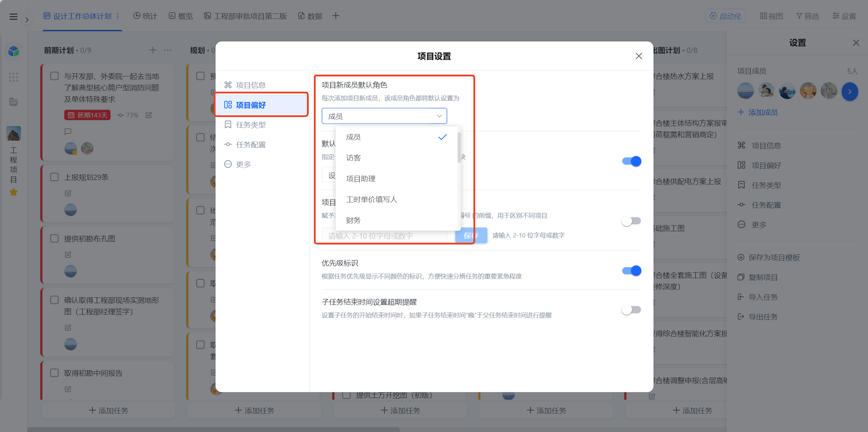Click edit icon under 上报规划29条
This screenshot has height=432, width=868.
(x=68, y=193)
